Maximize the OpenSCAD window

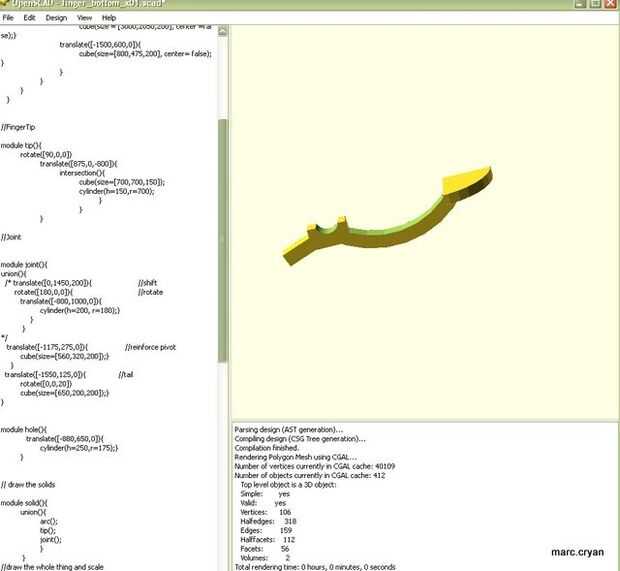point(595,4)
